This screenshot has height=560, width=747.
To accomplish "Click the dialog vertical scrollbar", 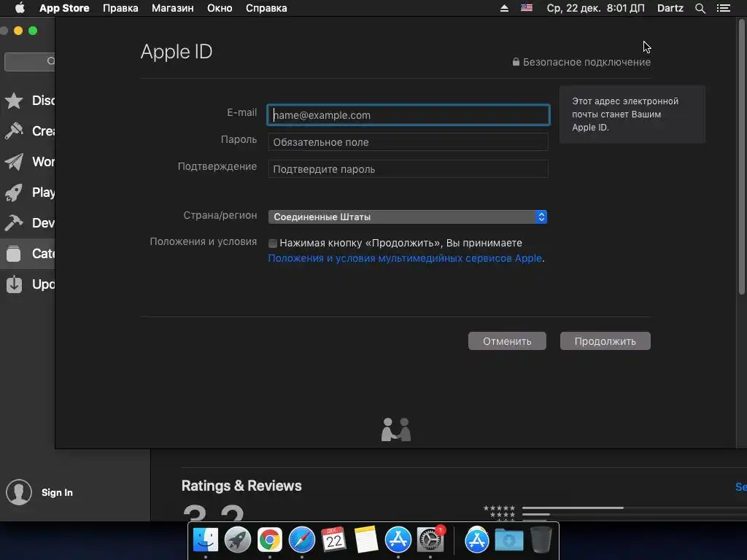I will 742,157.
